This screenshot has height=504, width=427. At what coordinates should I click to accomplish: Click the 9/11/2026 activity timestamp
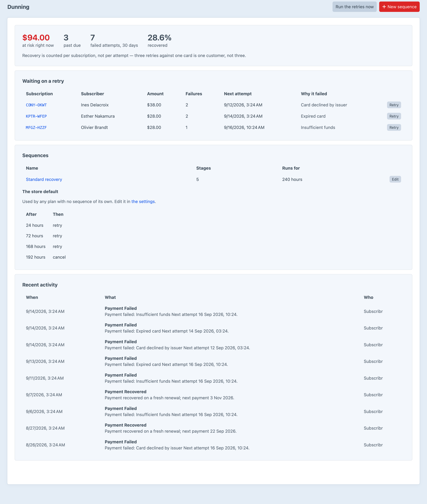coord(45,378)
